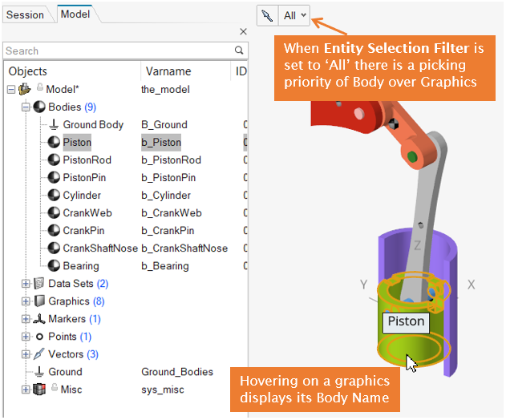The width and height of the screenshot is (506, 420).
Task: Click the Vectors folder icon
Action: click(x=39, y=354)
